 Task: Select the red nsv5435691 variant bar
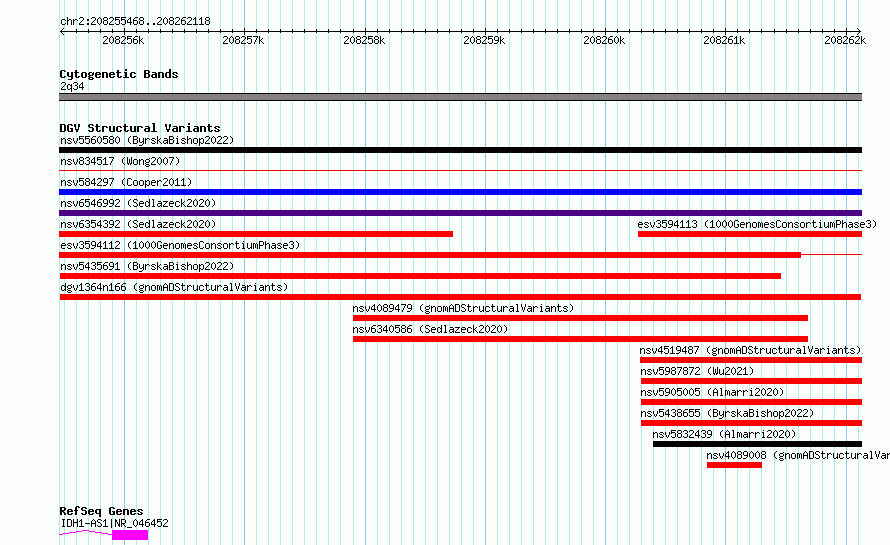point(420,276)
